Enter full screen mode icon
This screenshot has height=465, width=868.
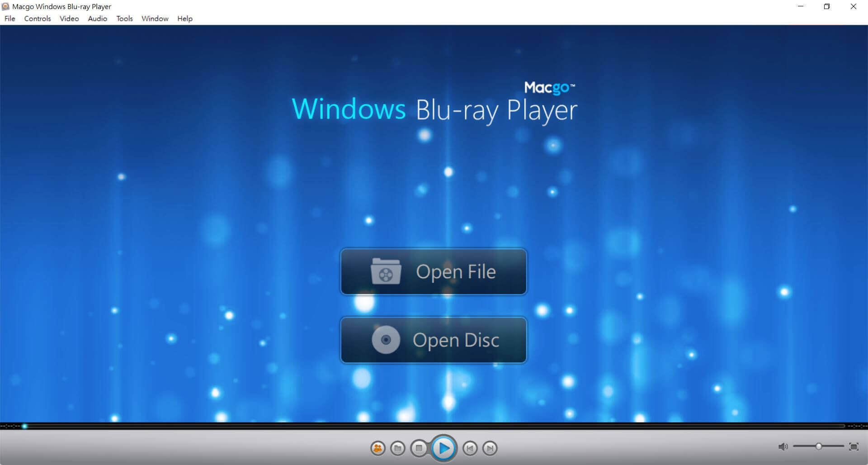point(854,447)
